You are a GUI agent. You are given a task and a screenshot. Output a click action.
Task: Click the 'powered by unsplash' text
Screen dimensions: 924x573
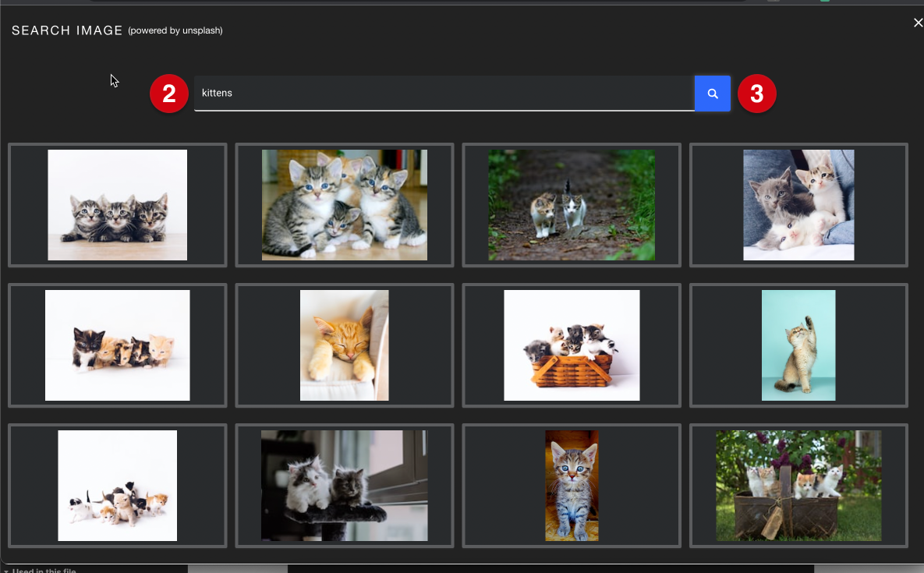coord(175,30)
